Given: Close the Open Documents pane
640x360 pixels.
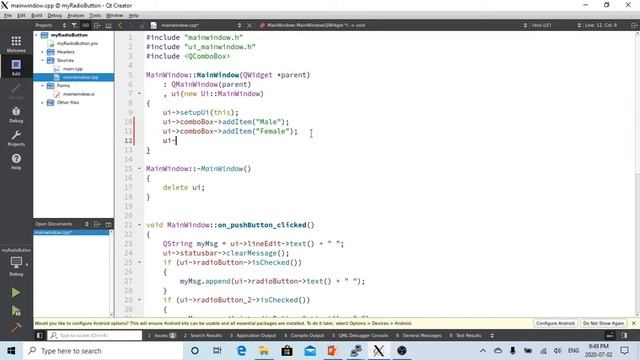Looking at the screenshot, I should pyautogui.click(x=108, y=224).
